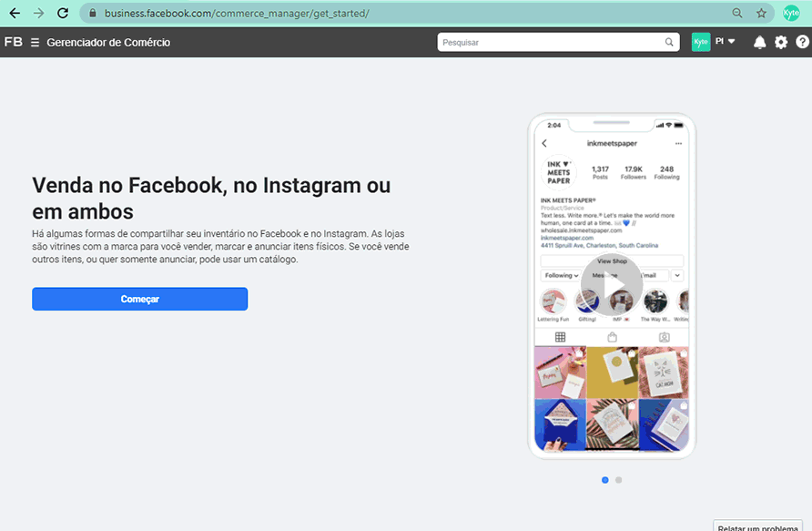Click the small chevron button beside Email
The image size is (812, 531).
coord(677,276)
